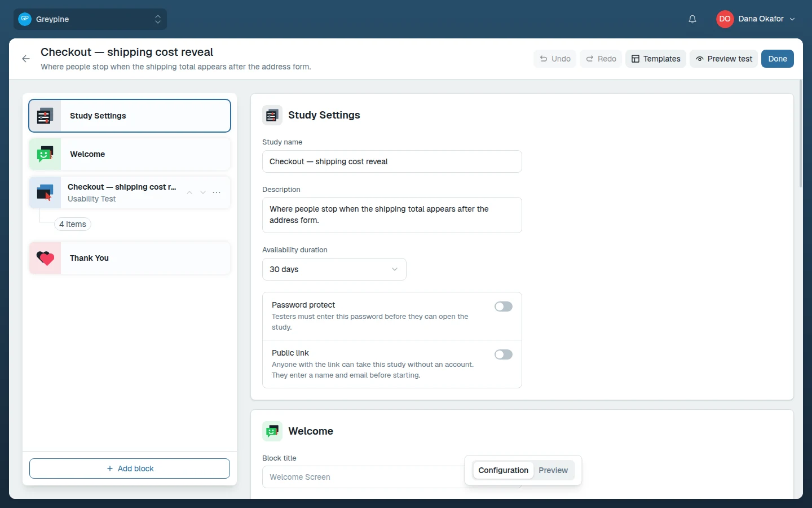Click the main panel vertical scrollbar
812x508 pixels.
(800, 134)
